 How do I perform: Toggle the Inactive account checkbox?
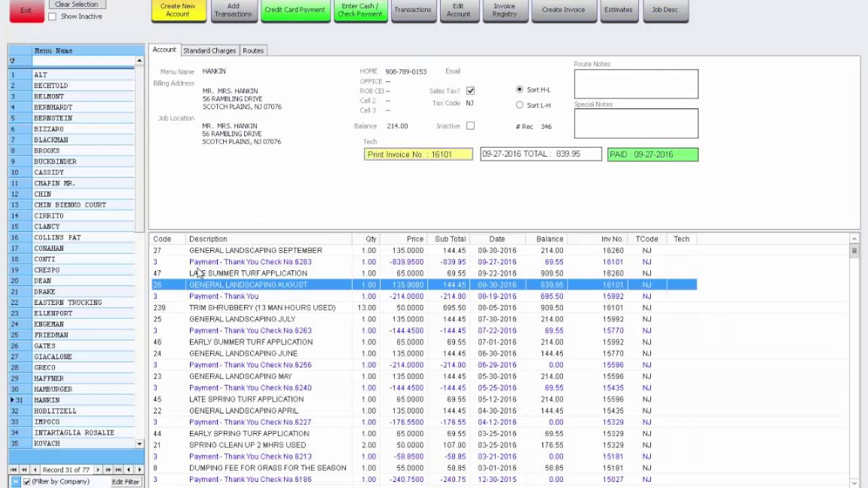click(x=471, y=126)
